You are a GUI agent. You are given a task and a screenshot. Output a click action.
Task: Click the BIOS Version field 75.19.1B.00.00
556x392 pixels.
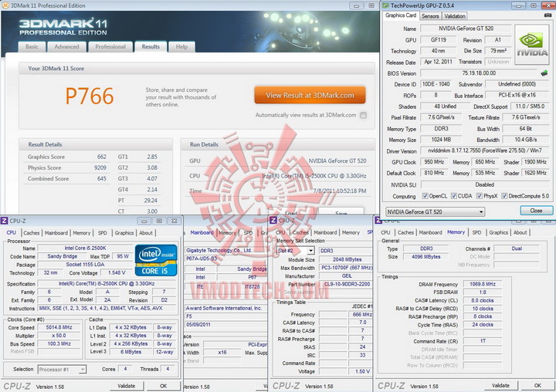pyautogui.click(x=479, y=73)
